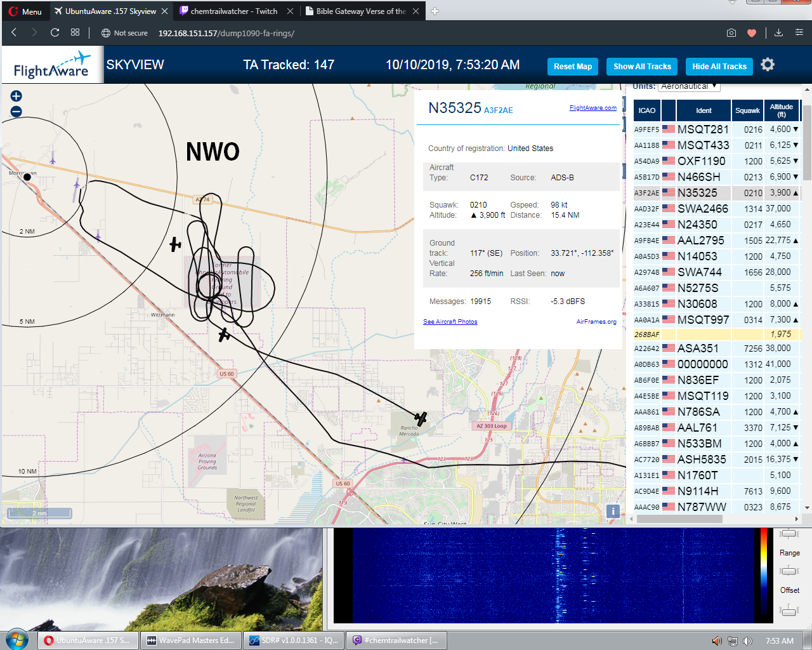
Task: Click the browser address bar URL
Action: tap(226, 33)
